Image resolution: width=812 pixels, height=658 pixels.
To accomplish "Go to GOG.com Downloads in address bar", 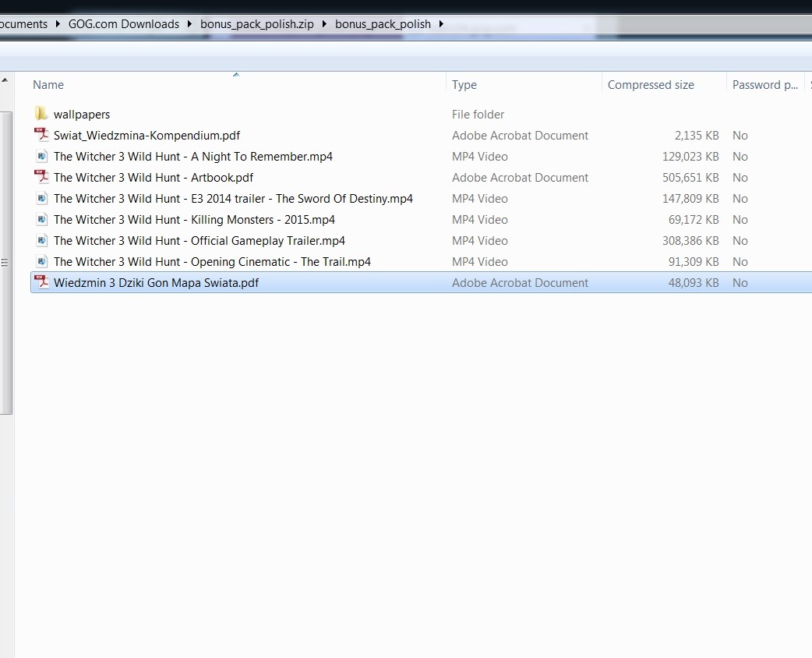I will click(124, 24).
